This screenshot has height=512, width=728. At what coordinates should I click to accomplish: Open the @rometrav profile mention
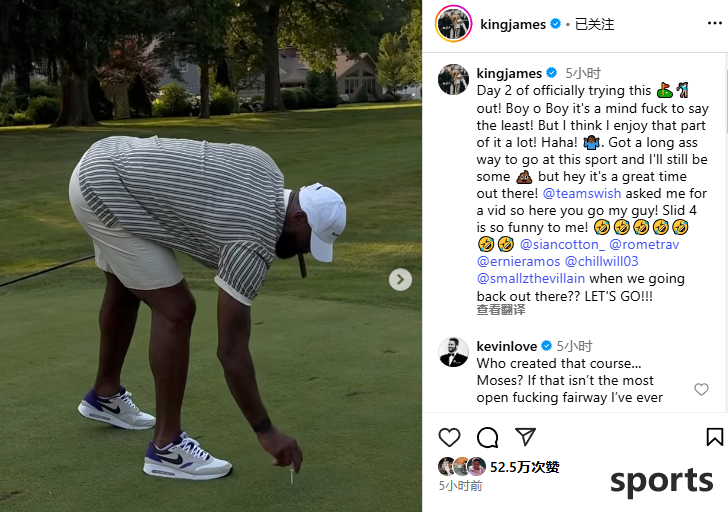click(x=644, y=244)
